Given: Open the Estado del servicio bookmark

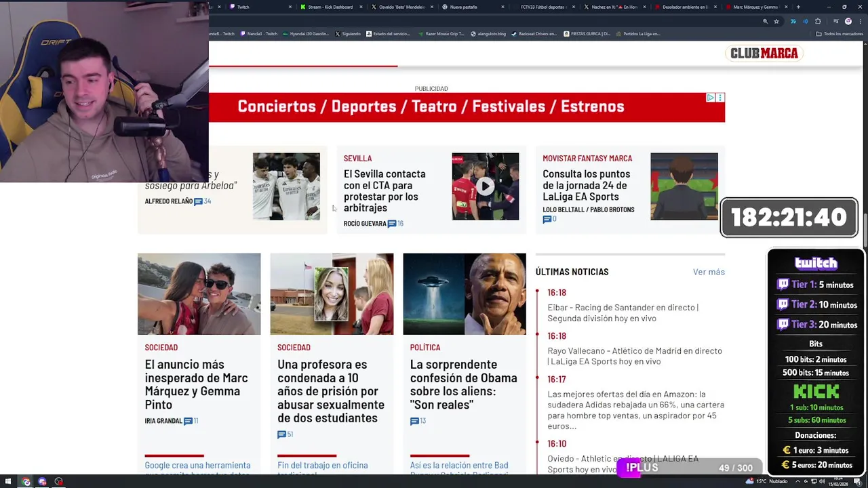Looking at the screenshot, I should [388, 34].
